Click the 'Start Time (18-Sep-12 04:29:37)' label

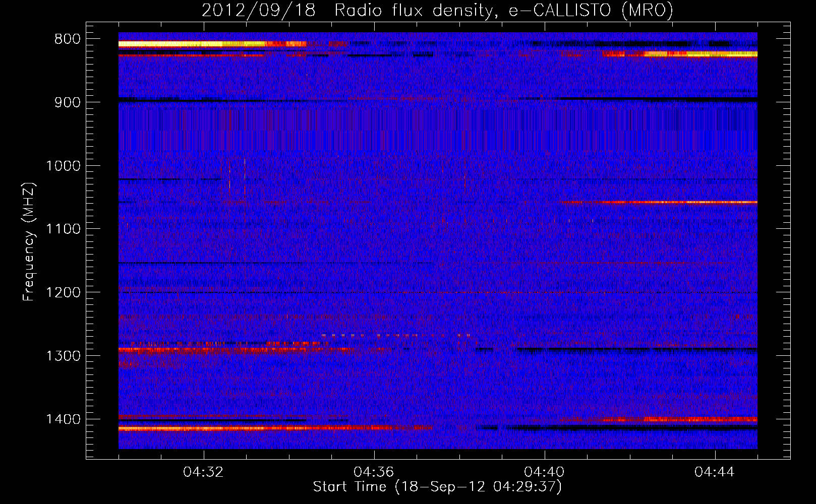tap(437, 487)
